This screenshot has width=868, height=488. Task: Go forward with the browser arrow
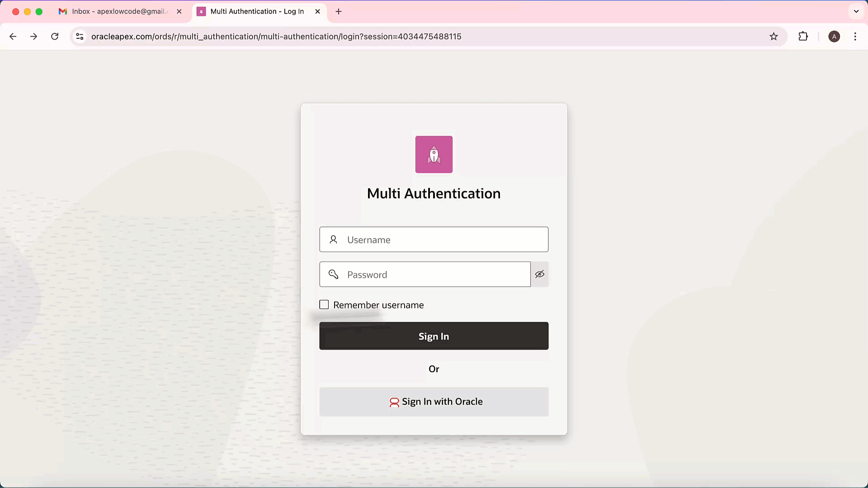(x=34, y=37)
